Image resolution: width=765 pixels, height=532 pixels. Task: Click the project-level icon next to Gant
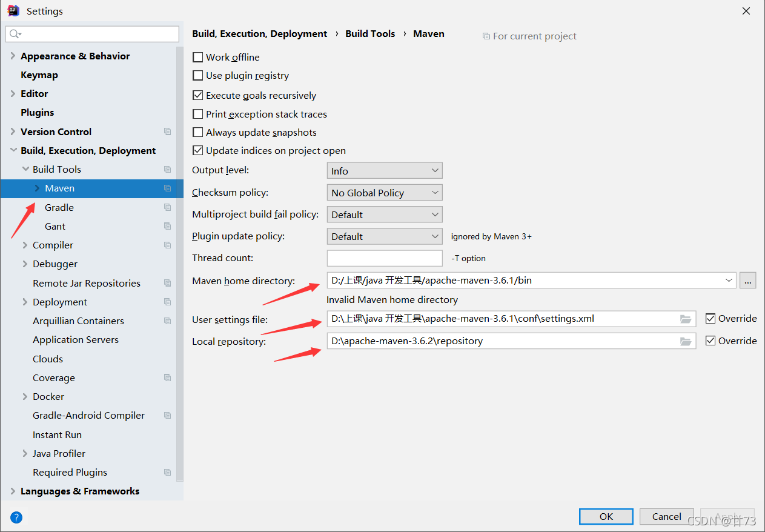[x=168, y=226]
